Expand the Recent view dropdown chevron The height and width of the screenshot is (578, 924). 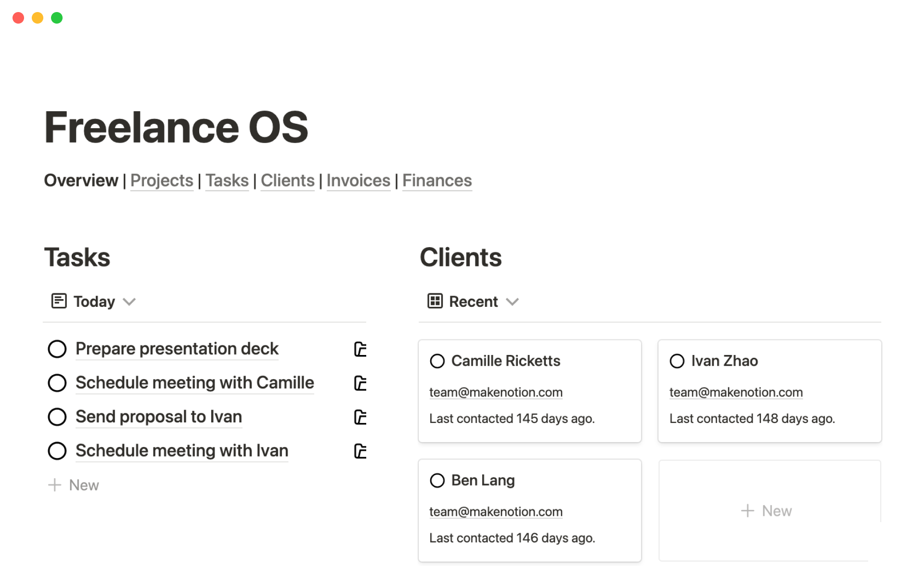point(513,302)
